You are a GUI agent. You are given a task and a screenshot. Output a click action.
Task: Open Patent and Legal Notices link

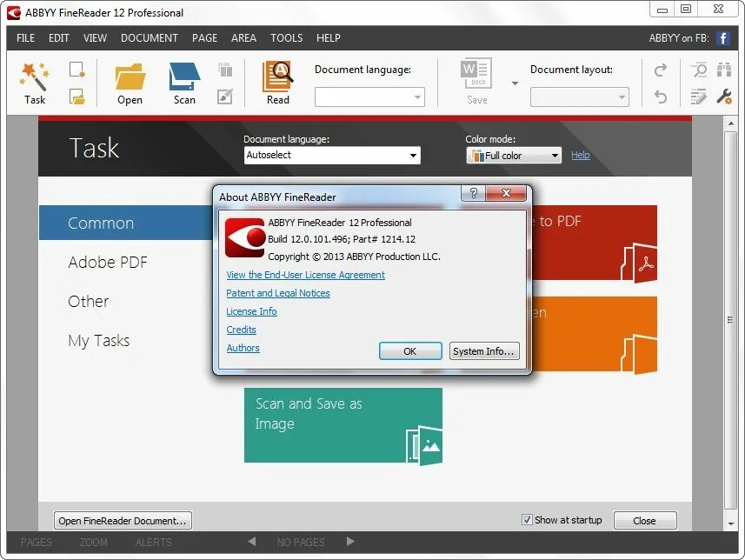coord(278,293)
